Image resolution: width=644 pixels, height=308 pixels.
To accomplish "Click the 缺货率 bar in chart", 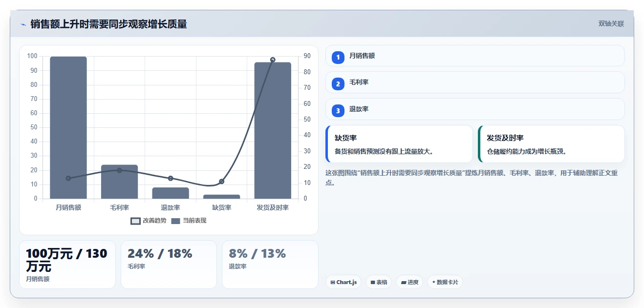I will pos(222,197).
